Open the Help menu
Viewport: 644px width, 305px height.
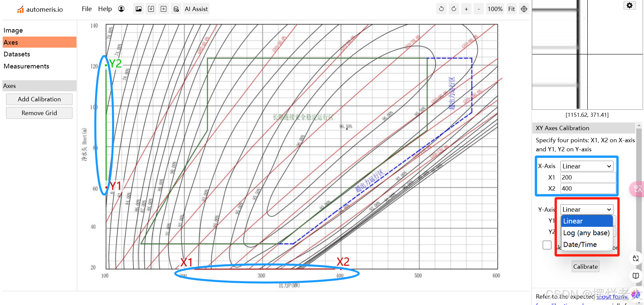pos(105,9)
